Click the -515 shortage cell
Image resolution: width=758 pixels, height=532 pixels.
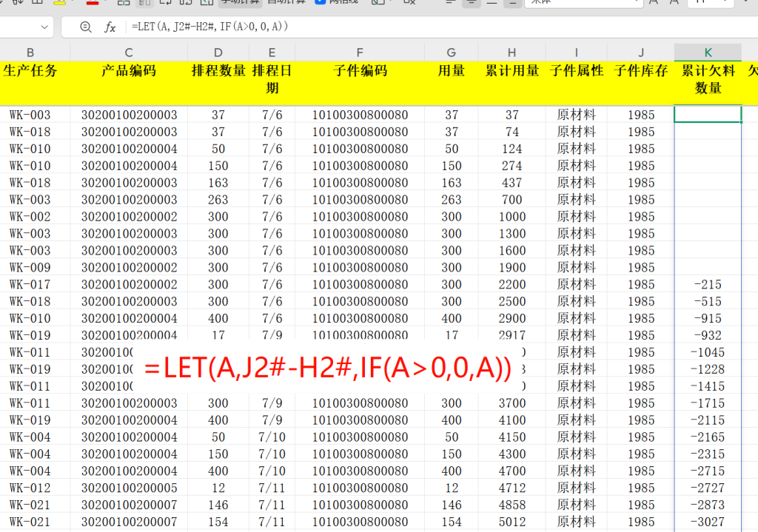tap(708, 301)
